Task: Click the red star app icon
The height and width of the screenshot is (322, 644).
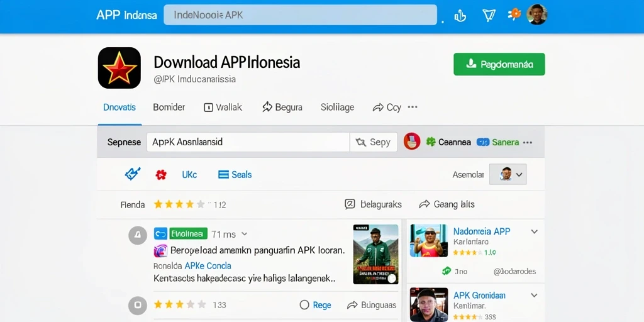Action: click(119, 68)
